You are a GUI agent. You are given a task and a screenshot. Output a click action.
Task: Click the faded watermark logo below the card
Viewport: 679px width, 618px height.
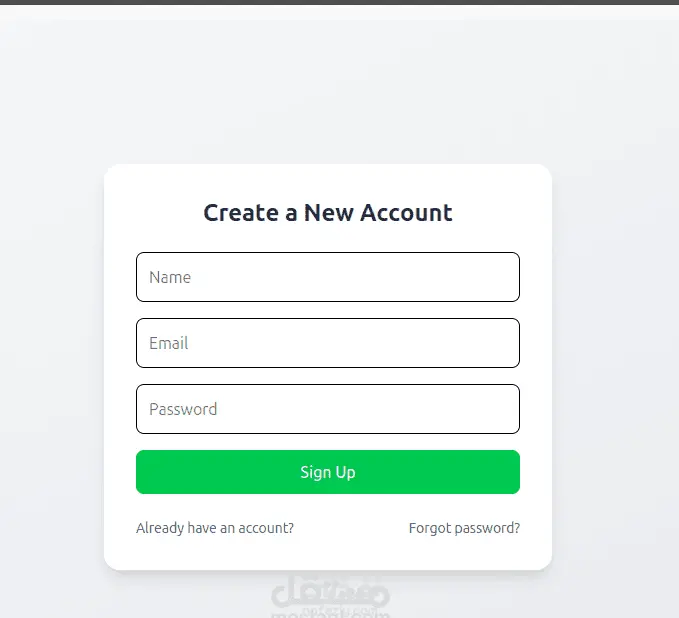tap(330, 596)
